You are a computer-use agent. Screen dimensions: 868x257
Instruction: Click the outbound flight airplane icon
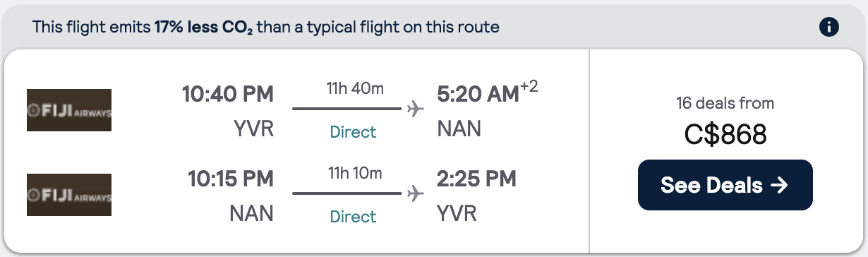pos(416,109)
